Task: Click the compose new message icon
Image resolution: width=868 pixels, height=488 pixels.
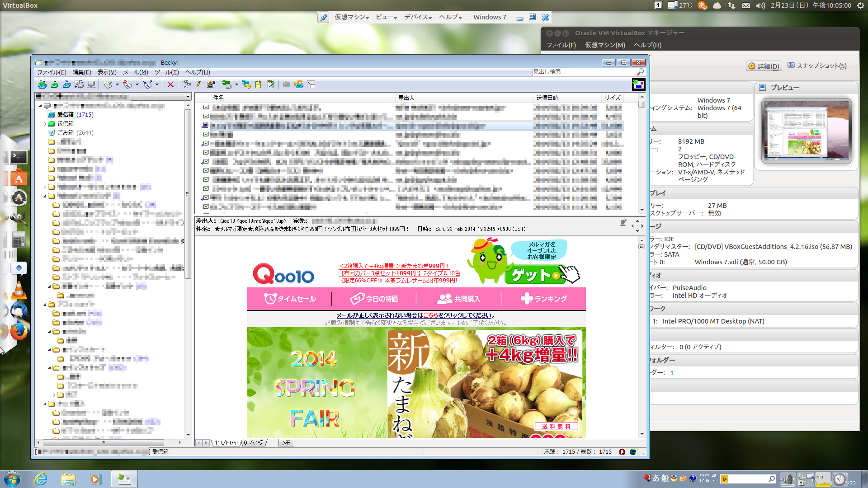Action: 108,84
